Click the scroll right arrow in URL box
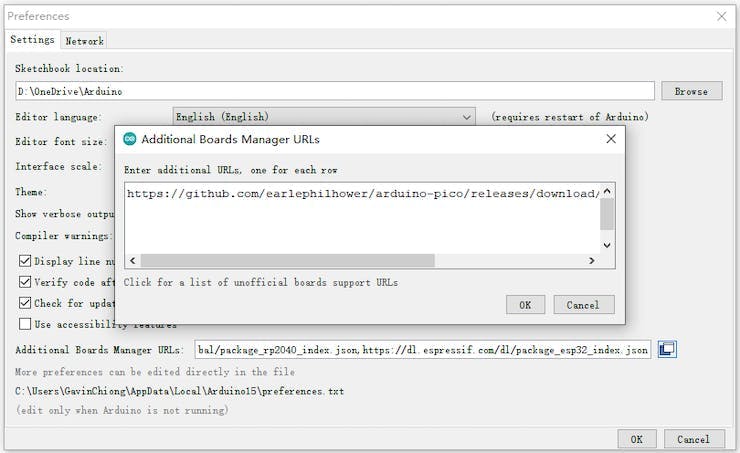740x453 pixels. coord(591,260)
